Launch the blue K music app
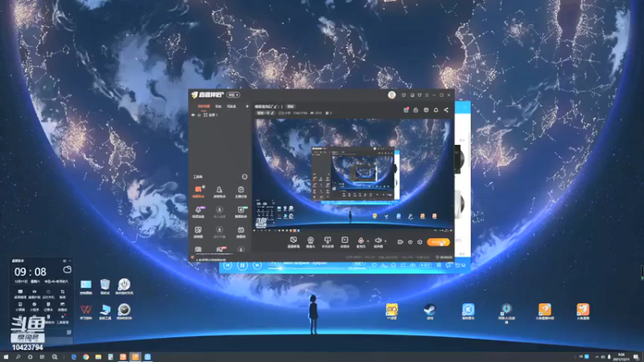This screenshot has width=644, height=362. pos(469,311)
